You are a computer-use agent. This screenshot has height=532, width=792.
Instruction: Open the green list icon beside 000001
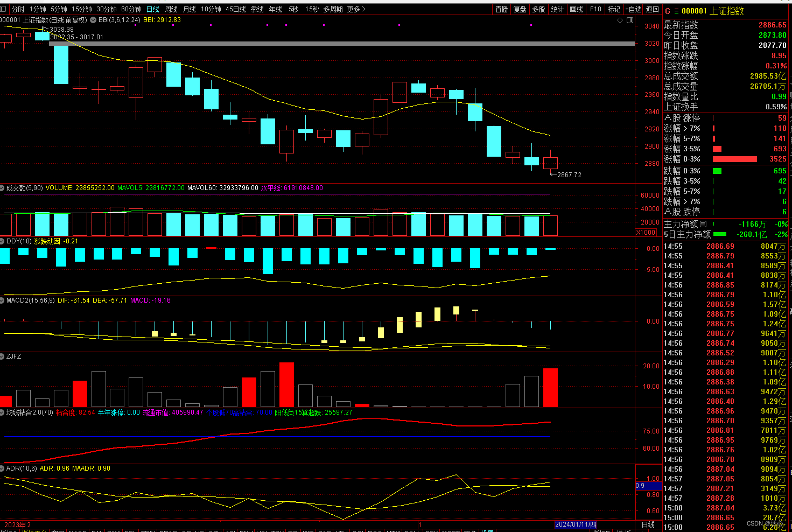pyautogui.click(x=676, y=11)
